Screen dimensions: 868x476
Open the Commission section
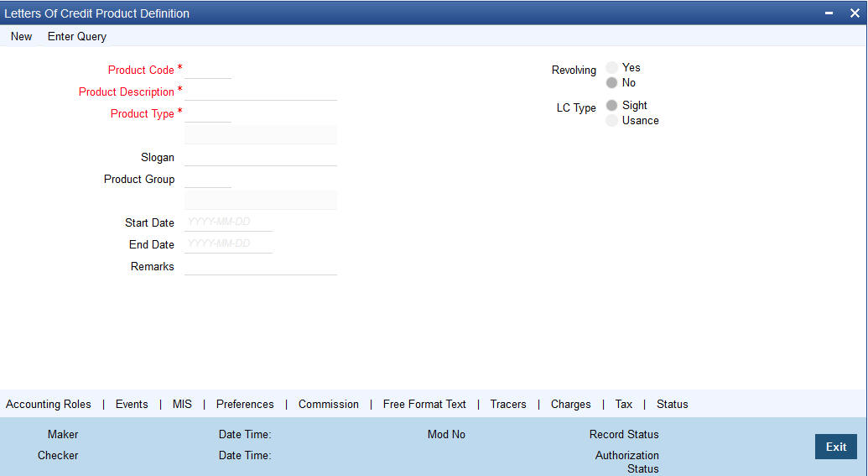click(x=328, y=404)
